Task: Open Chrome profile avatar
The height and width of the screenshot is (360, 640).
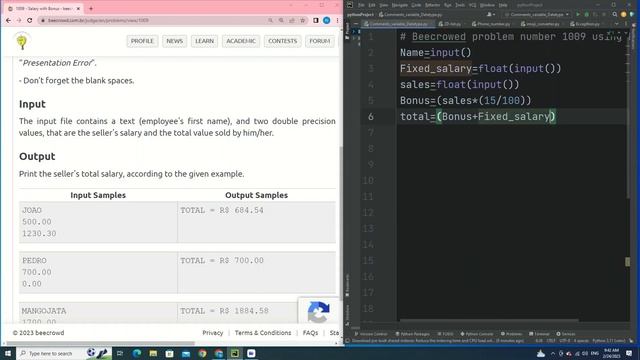Action: (x=327, y=20)
